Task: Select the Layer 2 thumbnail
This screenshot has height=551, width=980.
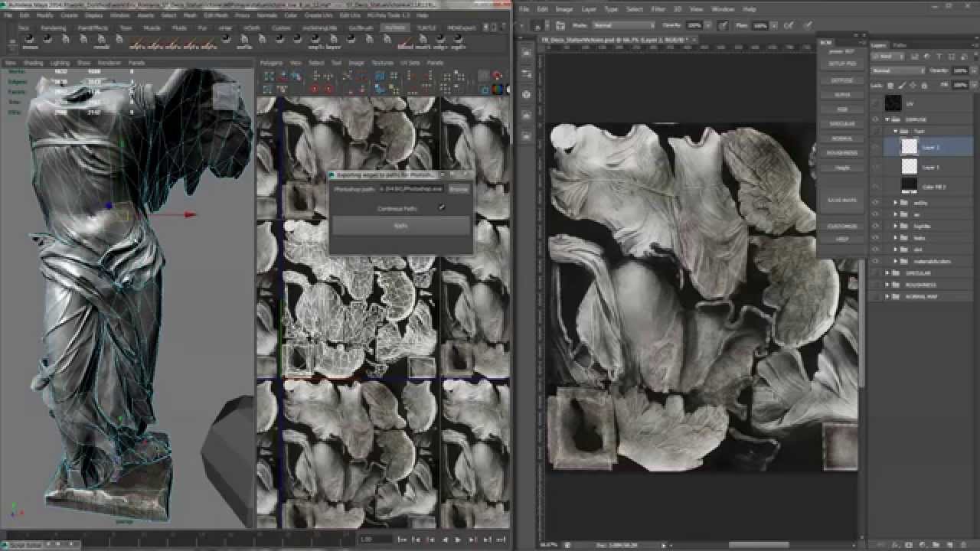Action: pos(909,147)
